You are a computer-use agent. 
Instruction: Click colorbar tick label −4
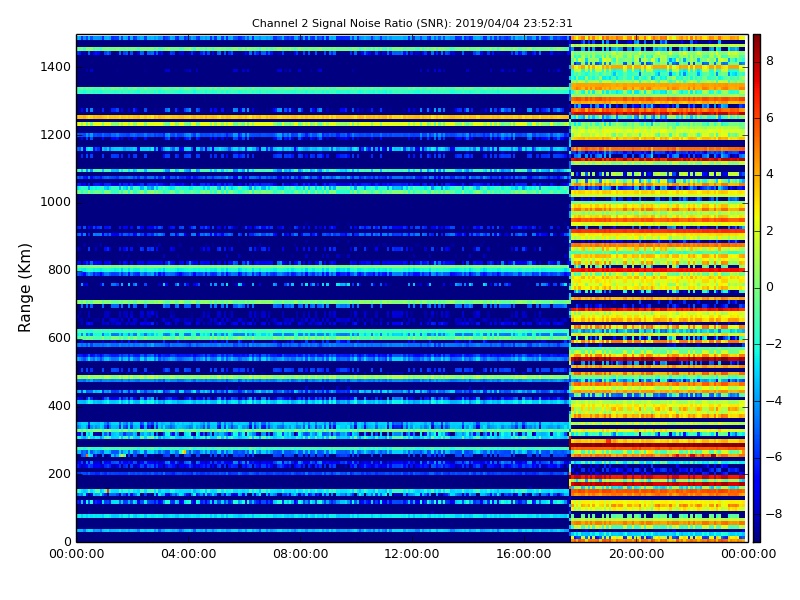[x=774, y=401]
